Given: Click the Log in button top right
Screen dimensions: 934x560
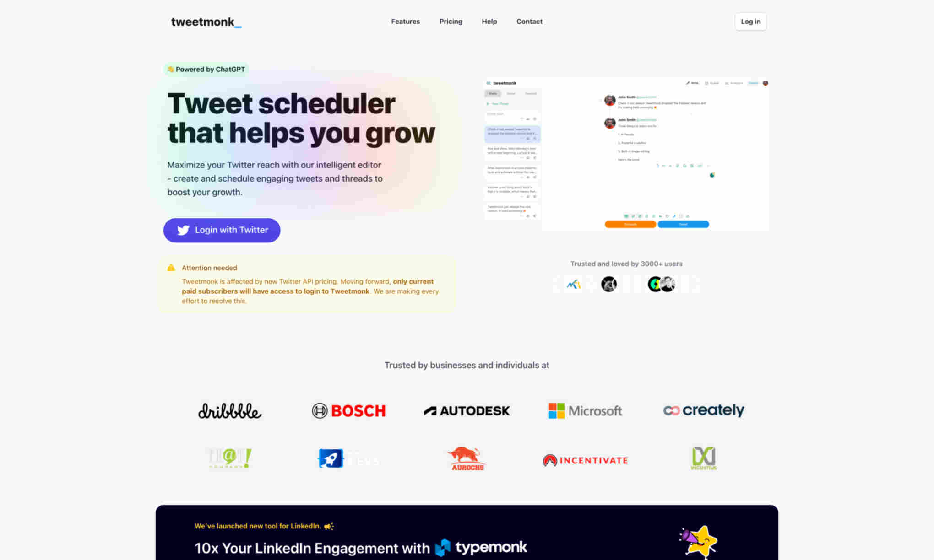Looking at the screenshot, I should (x=750, y=22).
